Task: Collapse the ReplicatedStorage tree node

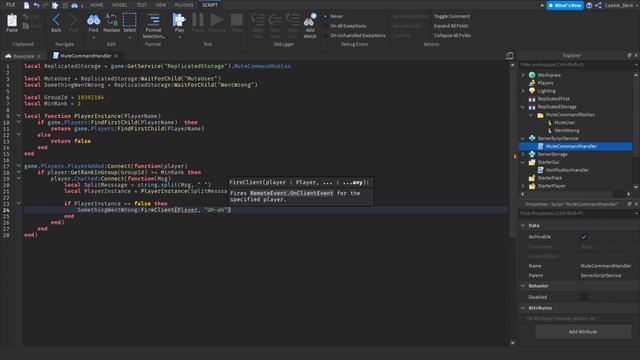Action: click(523, 107)
